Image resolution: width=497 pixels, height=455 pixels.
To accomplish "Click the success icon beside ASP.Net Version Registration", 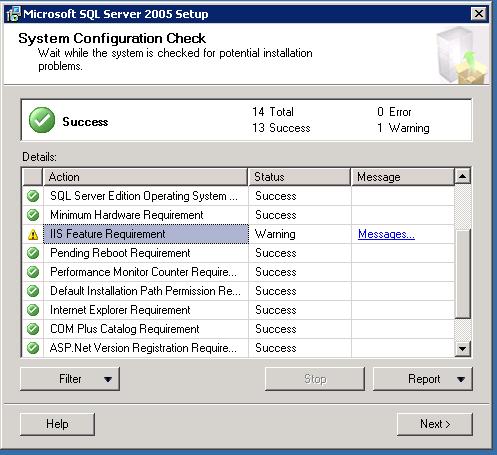I will 33,348.
